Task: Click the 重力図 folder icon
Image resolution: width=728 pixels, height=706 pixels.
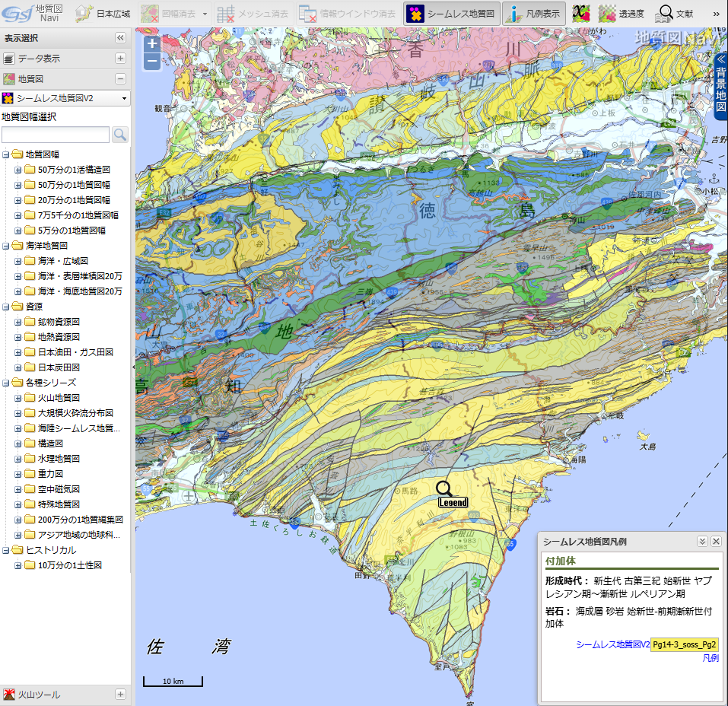Action: click(30, 474)
